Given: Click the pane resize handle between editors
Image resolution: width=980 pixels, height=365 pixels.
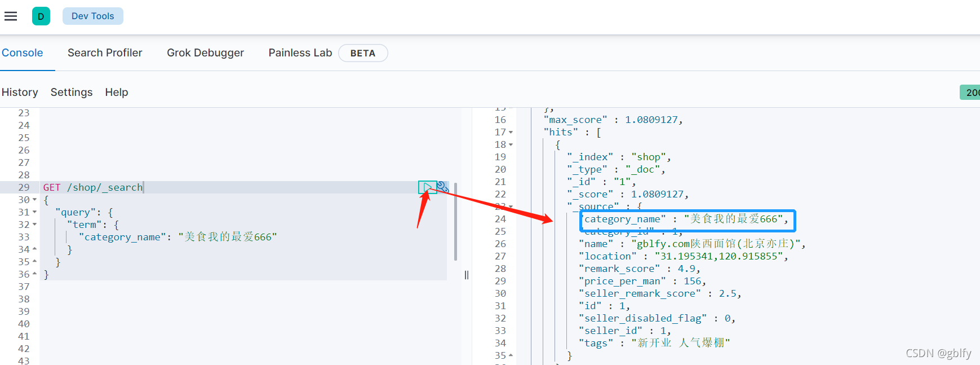Looking at the screenshot, I should [x=467, y=275].
